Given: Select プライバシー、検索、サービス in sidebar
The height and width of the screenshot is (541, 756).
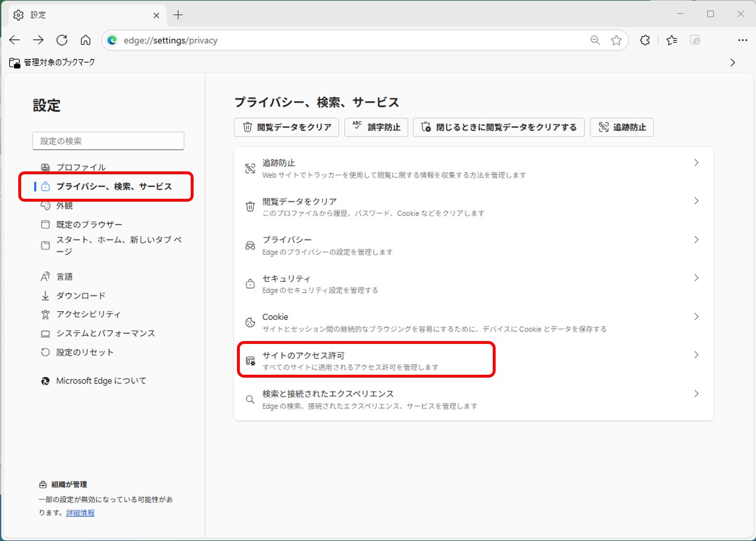Looking at the screenshot, I should (x=114, y=186).
